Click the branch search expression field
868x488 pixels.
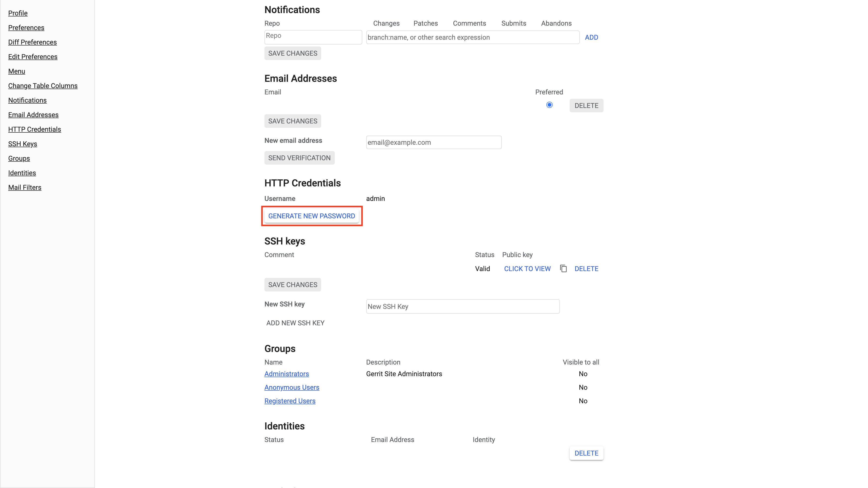click(x=473, y=37)
